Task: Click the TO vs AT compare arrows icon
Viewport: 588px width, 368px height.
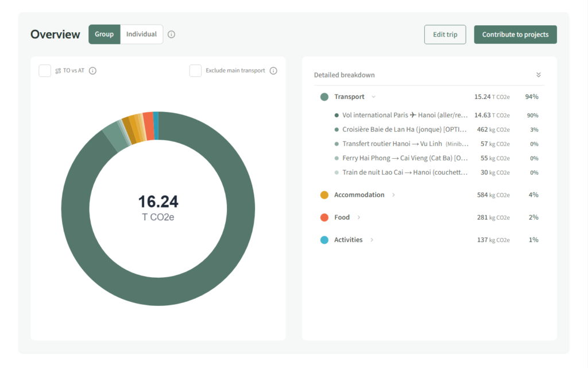Action: point(58,71)
